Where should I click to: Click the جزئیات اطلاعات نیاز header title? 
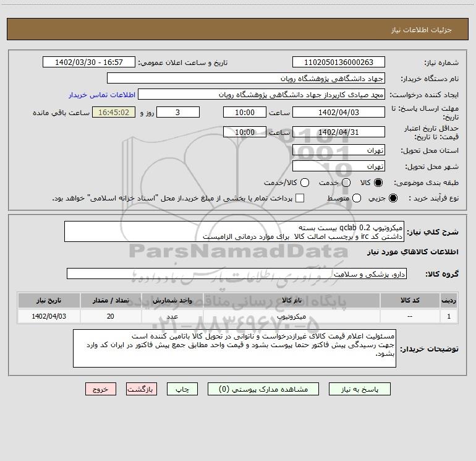coord(421,30)
